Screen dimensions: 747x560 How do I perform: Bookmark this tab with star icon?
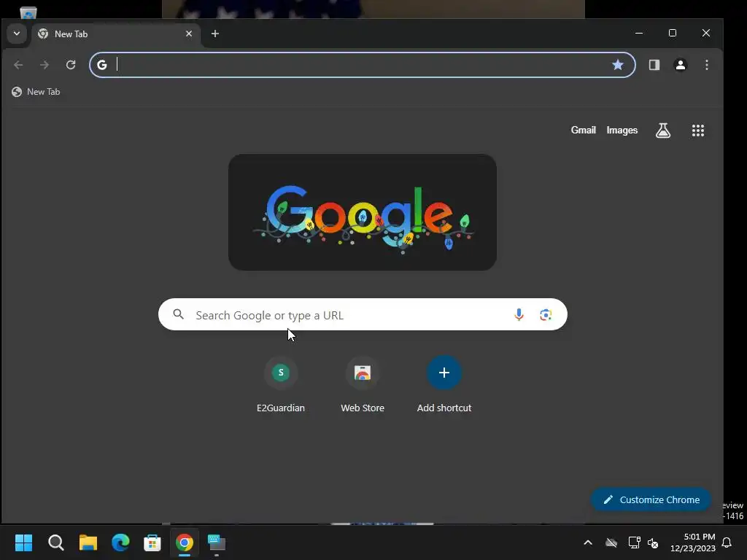(x=617, y=65)
